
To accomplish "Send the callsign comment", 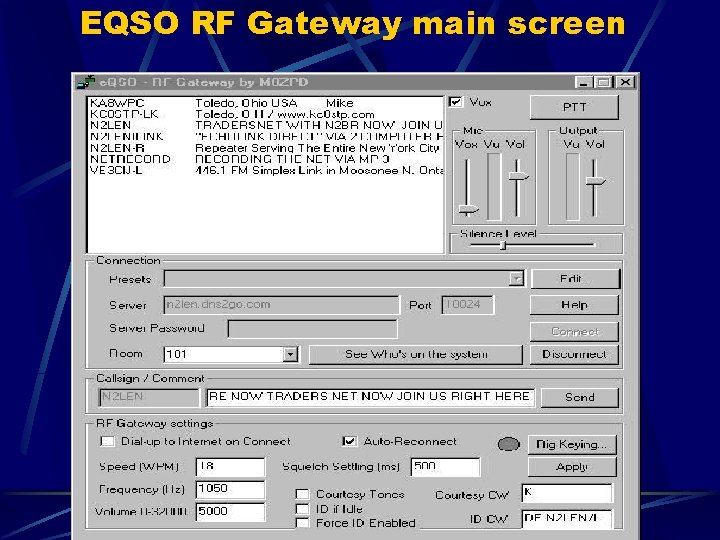I will 579,397.
